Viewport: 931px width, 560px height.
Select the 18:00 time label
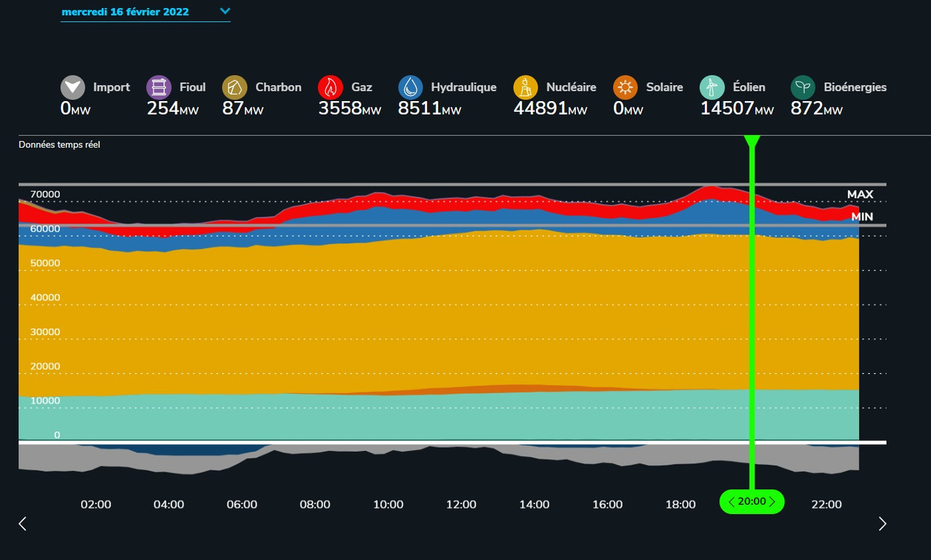pyautogui.click(x=681, y=504)
